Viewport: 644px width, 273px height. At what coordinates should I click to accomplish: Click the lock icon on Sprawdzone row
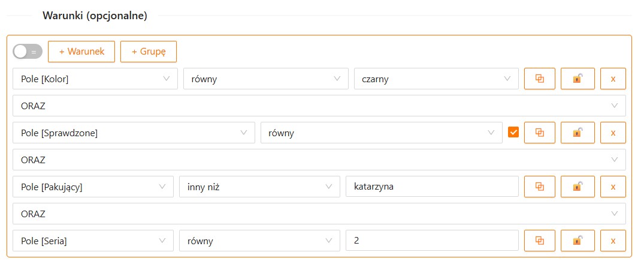click(577, 133)
